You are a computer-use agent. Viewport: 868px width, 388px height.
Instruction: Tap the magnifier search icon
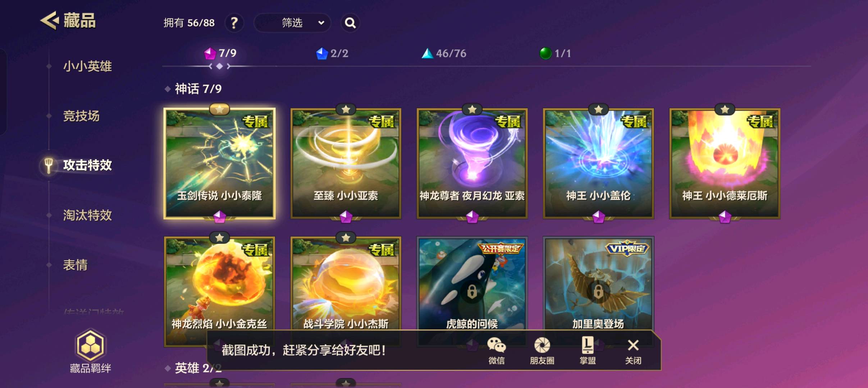[350, 23]
